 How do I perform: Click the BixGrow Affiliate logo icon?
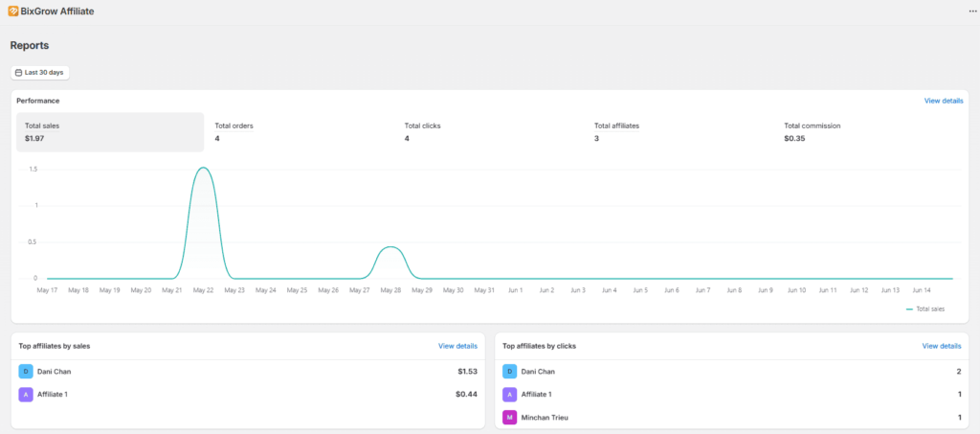13,11
